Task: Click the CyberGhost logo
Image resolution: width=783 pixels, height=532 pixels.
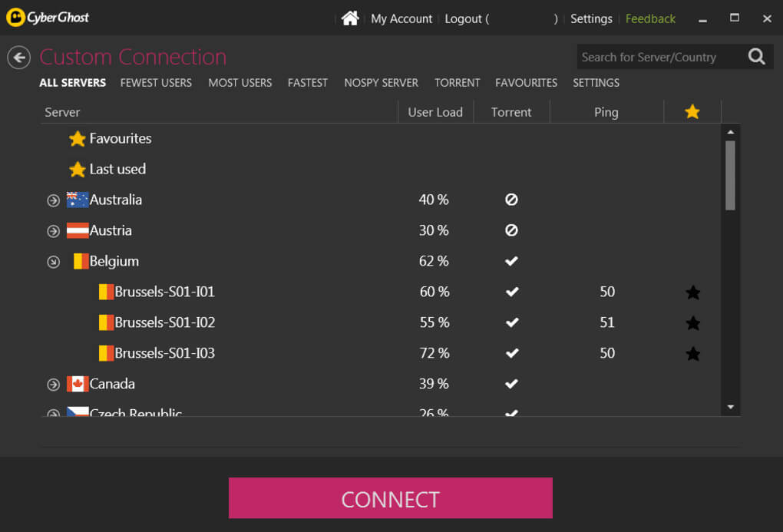Action: (48, 18)
